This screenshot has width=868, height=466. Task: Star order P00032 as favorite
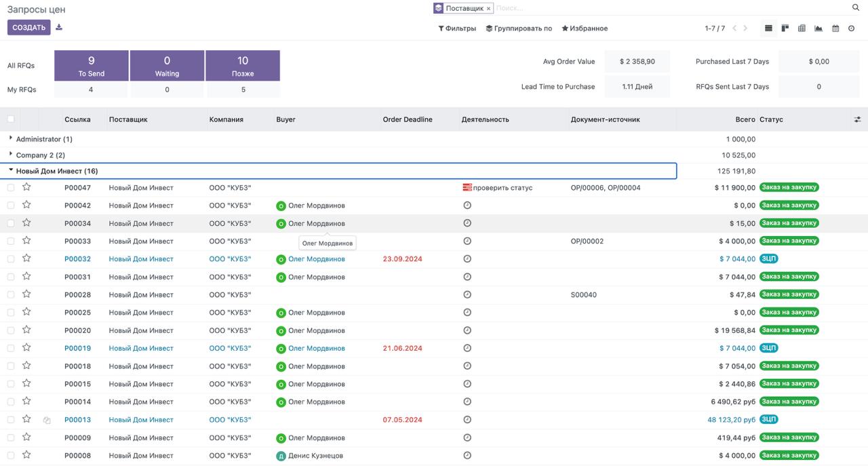pos(26,258)
